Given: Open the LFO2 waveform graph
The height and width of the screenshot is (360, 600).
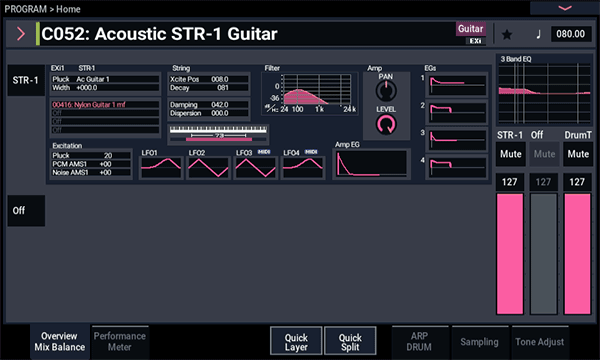Looking at the screenshot, I should [x=209, y=168].
